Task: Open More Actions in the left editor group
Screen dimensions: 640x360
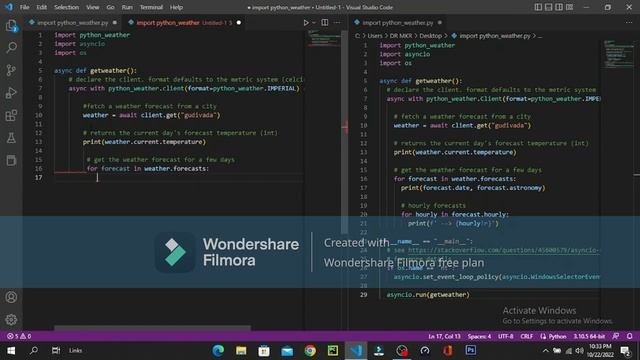Action: (337, 23)
